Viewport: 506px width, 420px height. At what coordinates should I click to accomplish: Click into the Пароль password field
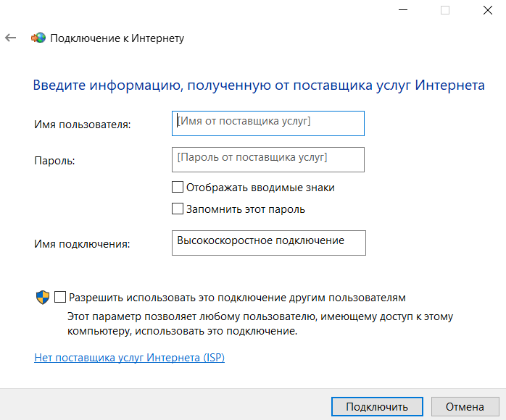(x=267, y=159)
